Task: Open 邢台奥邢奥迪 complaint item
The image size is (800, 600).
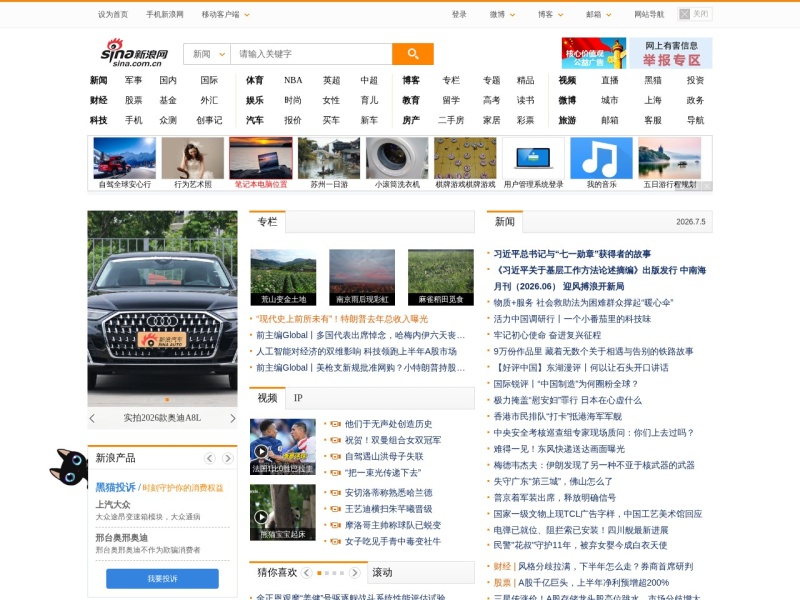Action: coord(121,538)
